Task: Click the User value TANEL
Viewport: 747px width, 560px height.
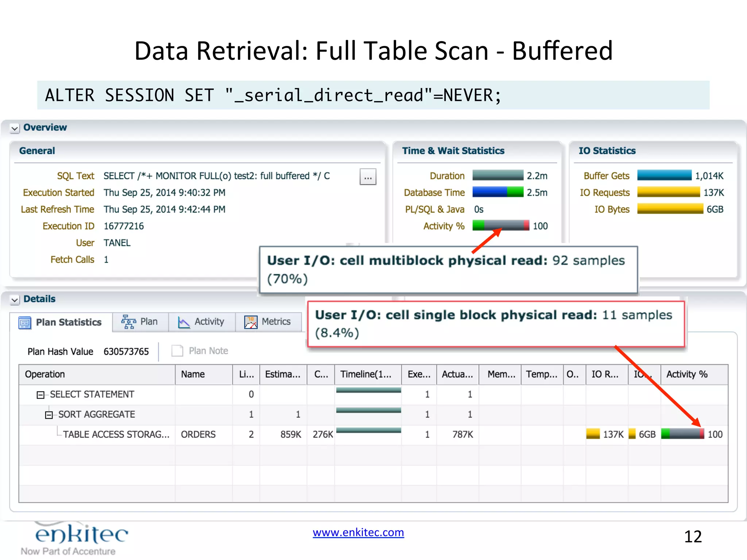Action: pos(117,243)
